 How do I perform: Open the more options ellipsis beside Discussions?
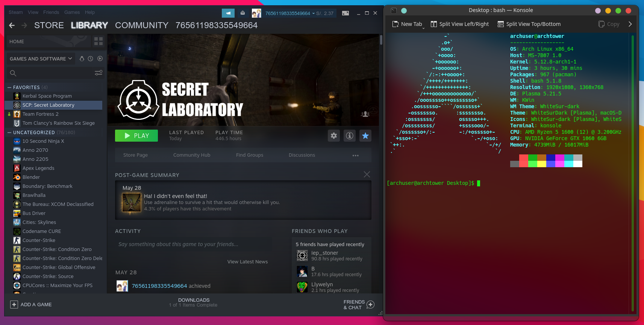click(x=356, y=155)
